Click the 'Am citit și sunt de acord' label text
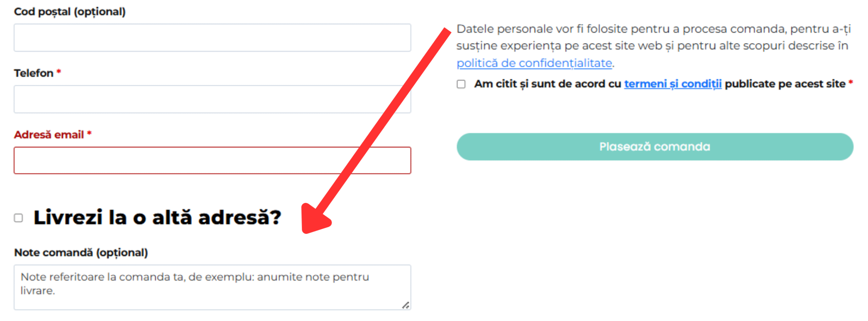868x321 pixels. pyautogui.click(x=547, y=84)
